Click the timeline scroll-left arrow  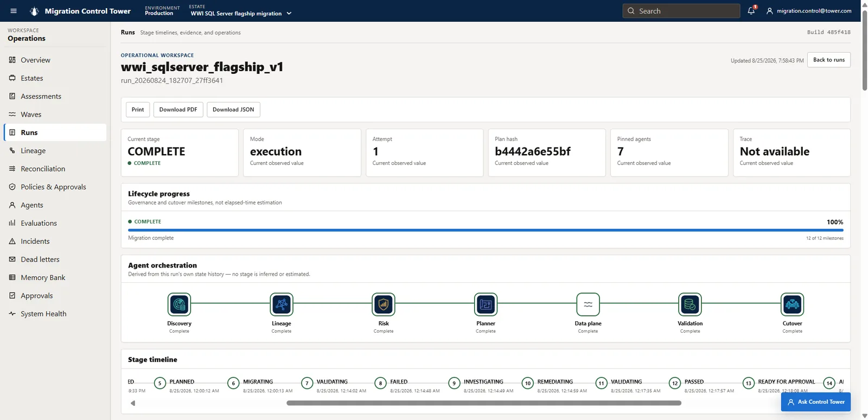click(x=133, y=403)
